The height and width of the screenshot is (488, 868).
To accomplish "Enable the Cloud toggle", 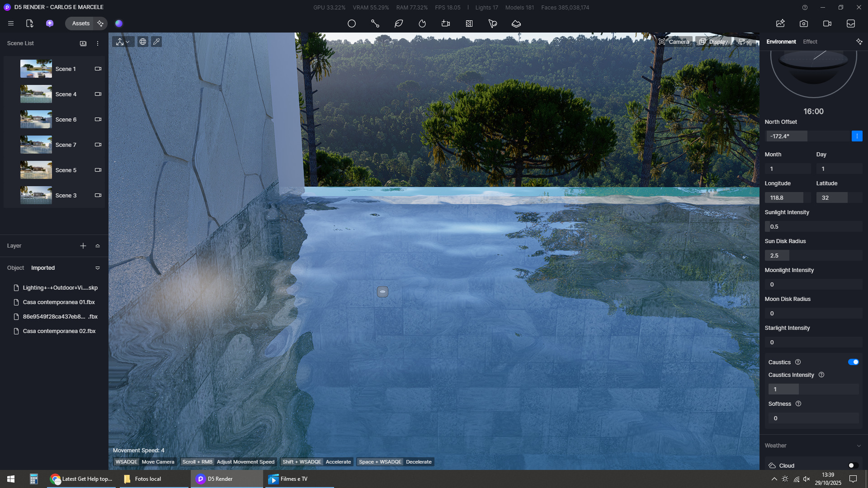I will coord(853,465).
